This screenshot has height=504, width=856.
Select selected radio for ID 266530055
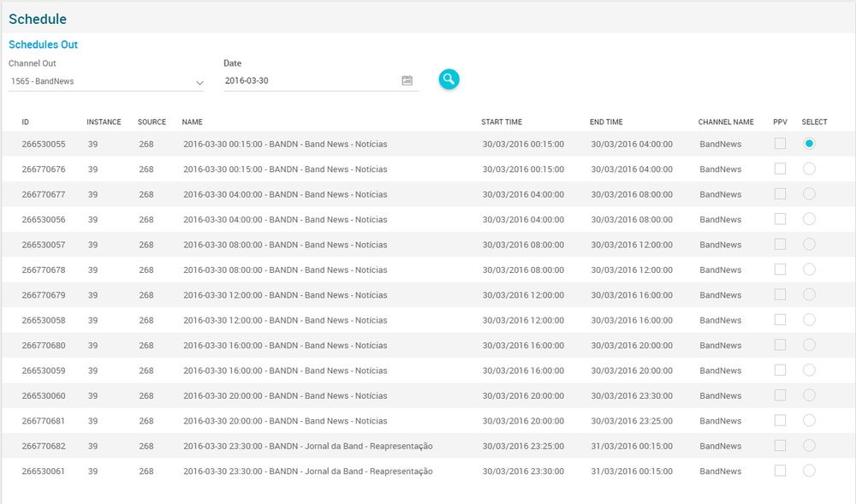pyautogui.click(x=809, y=144)
